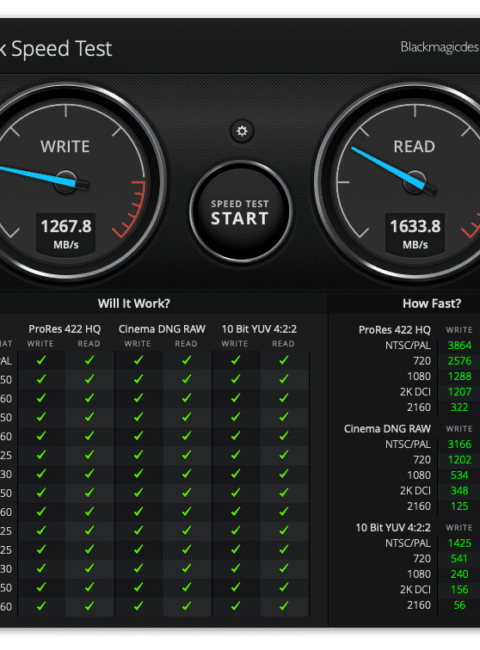
Task: Open the settings gear above Start button
Action: [x=242, y=131]
